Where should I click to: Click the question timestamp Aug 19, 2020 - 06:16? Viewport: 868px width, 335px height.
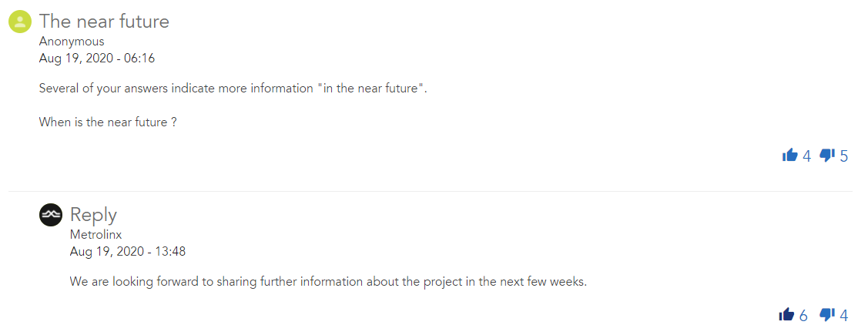[97, 58]
